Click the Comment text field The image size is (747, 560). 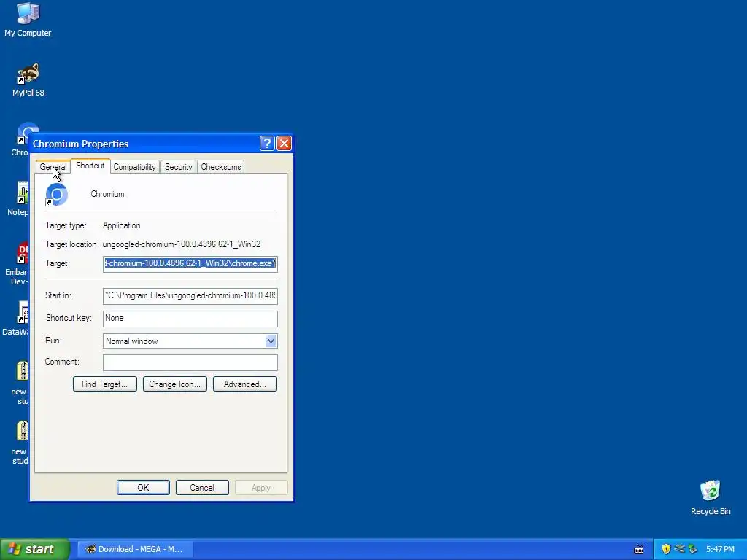(190, 362)
